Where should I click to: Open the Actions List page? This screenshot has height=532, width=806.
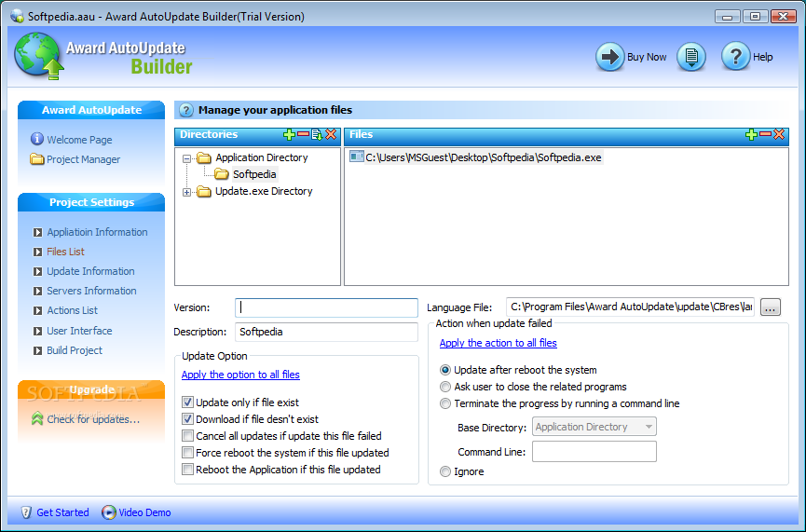[x=72, y=310]
